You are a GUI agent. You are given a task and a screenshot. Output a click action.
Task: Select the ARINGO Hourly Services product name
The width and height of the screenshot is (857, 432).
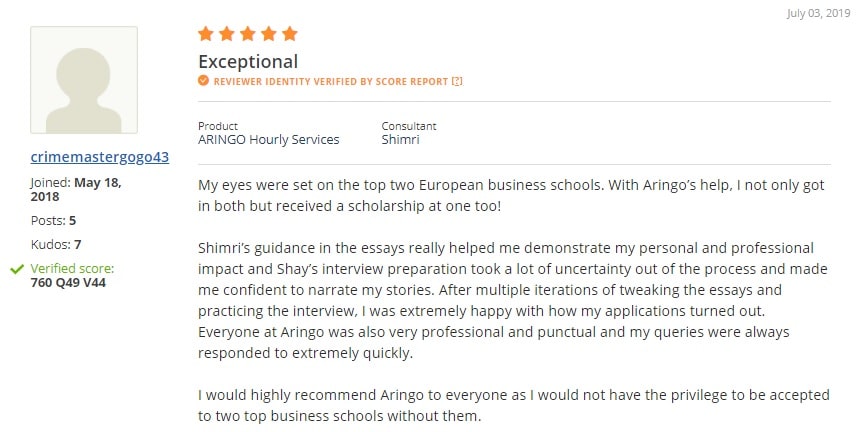pyautogui.click(x=268, y=140)
